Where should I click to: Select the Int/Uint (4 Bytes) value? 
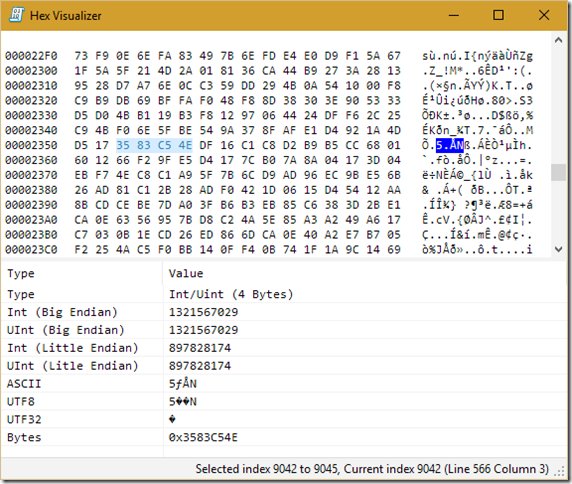click(231, 294)
